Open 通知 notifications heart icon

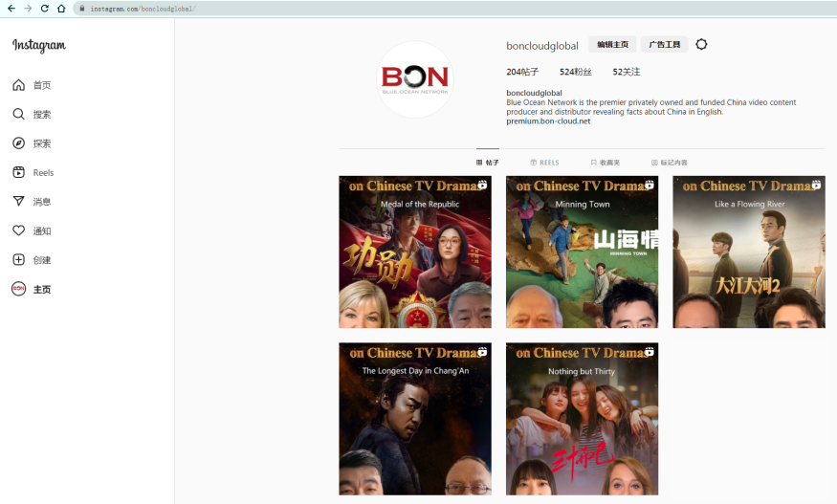point(19,230)
